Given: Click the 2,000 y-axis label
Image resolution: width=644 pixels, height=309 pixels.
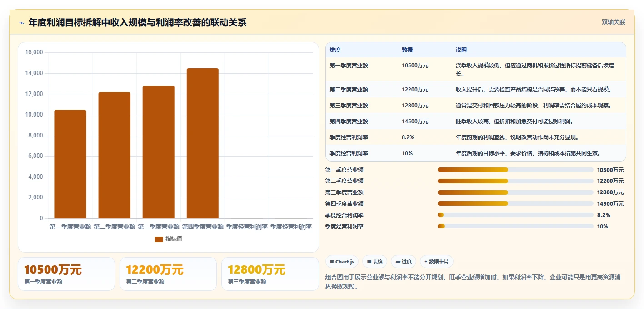Looking at the screenshot, I should [x=35, y=198].
